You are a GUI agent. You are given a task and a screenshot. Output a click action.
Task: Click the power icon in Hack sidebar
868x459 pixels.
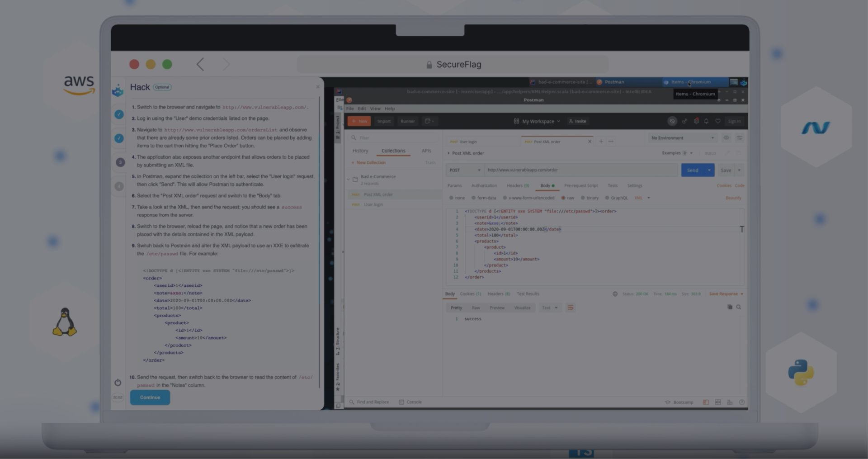click(118, 383)
